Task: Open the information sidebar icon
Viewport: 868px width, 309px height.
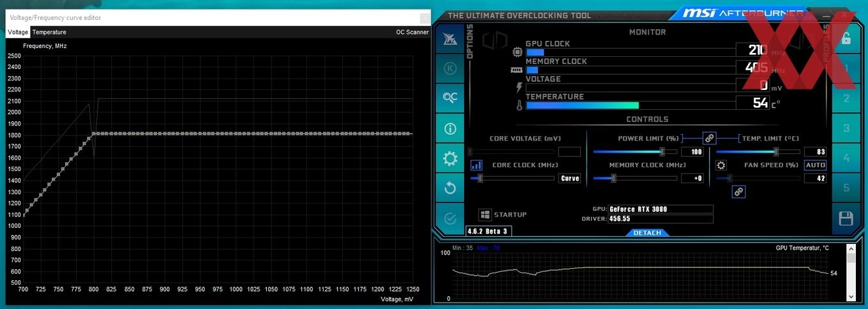Action: [x=450, y=128]
